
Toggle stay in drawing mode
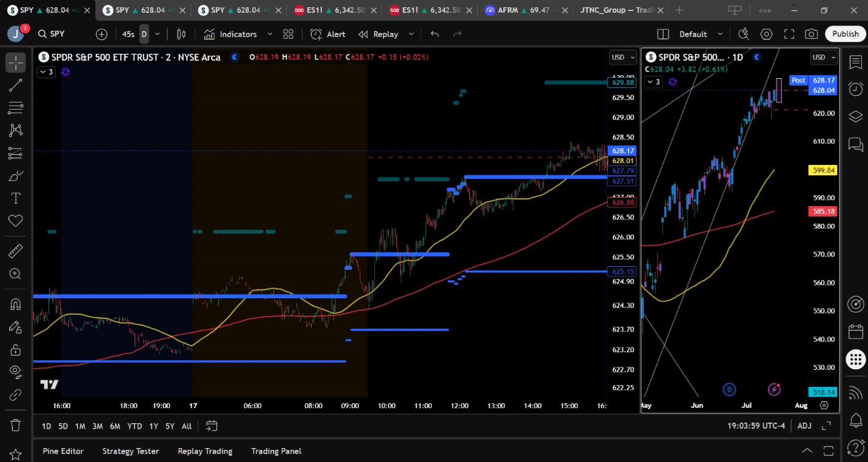pos(16,327)
